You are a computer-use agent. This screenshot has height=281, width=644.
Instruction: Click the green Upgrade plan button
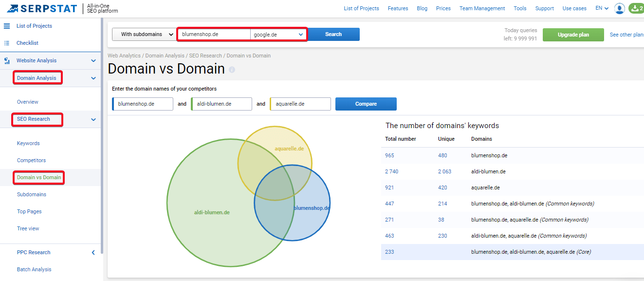pyautogui.click(x=573, y=35)
